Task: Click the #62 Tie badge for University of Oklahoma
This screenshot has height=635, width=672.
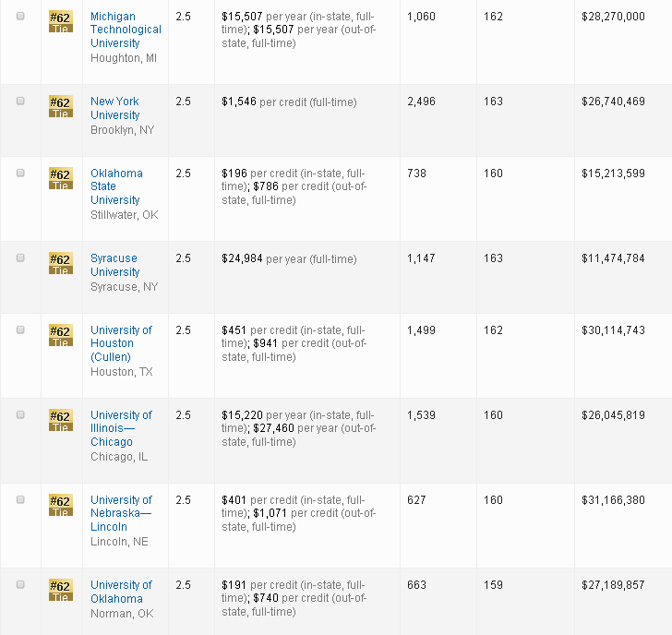Action: coord(60,590)
